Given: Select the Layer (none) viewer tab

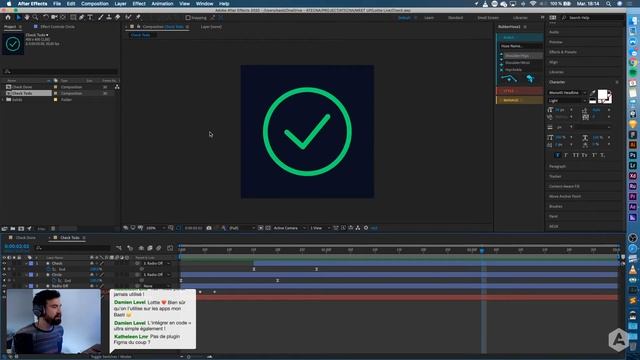Looking at the screenshot, I should (x=211, y=27).
